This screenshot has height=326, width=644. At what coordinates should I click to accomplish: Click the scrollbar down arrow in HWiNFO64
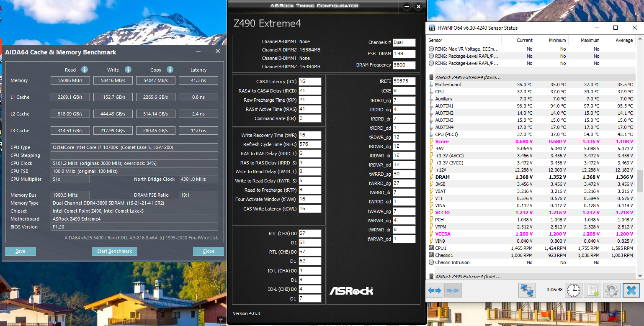[639, 275]
